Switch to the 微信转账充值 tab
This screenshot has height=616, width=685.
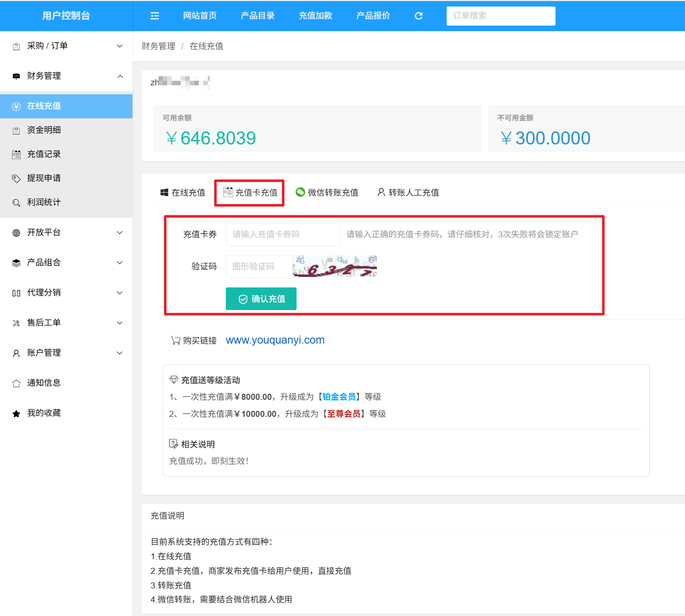click(x=327, y=193)
